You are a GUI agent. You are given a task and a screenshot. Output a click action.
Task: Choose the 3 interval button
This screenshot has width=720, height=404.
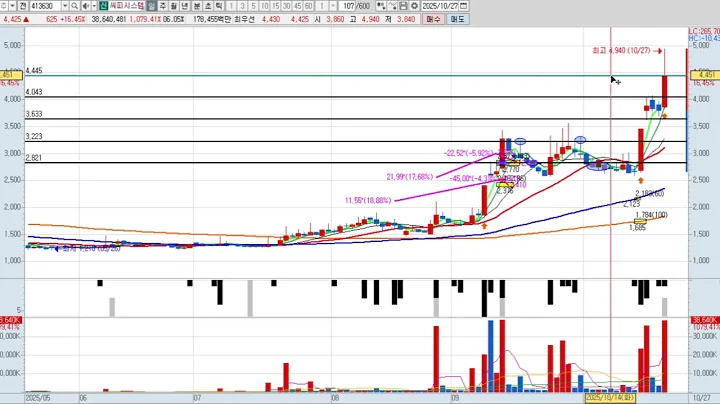[242, 6]
